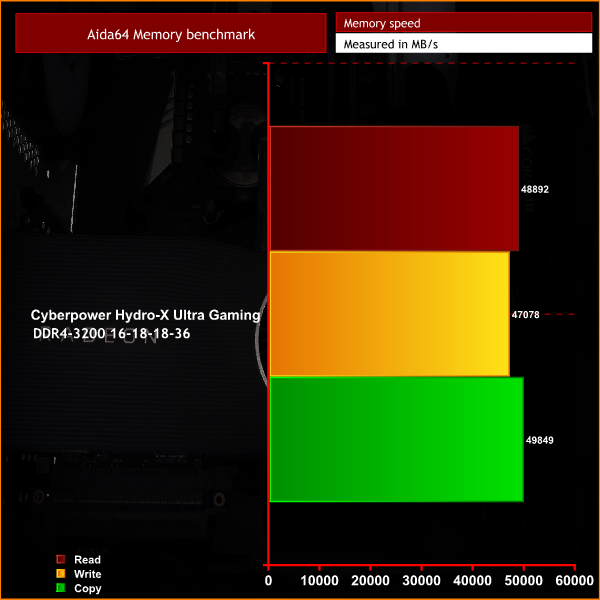600x600 pixels.
Task: Click the DDR4-3200 16-18-18-36 text
Action: pos(111,333)
